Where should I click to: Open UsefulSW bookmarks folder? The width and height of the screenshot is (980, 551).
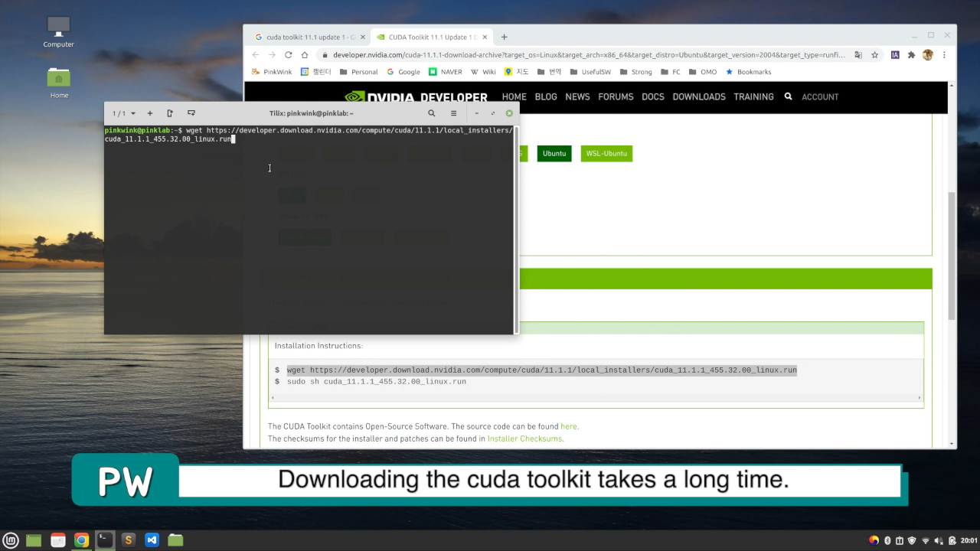click(x=590, y=72)
